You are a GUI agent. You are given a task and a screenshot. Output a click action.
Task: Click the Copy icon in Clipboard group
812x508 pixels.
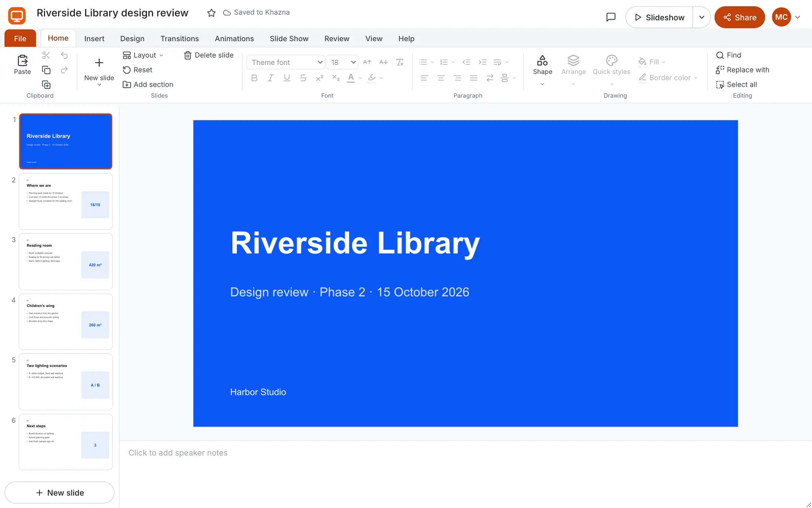pyautogui.click(x=46, y=70)
